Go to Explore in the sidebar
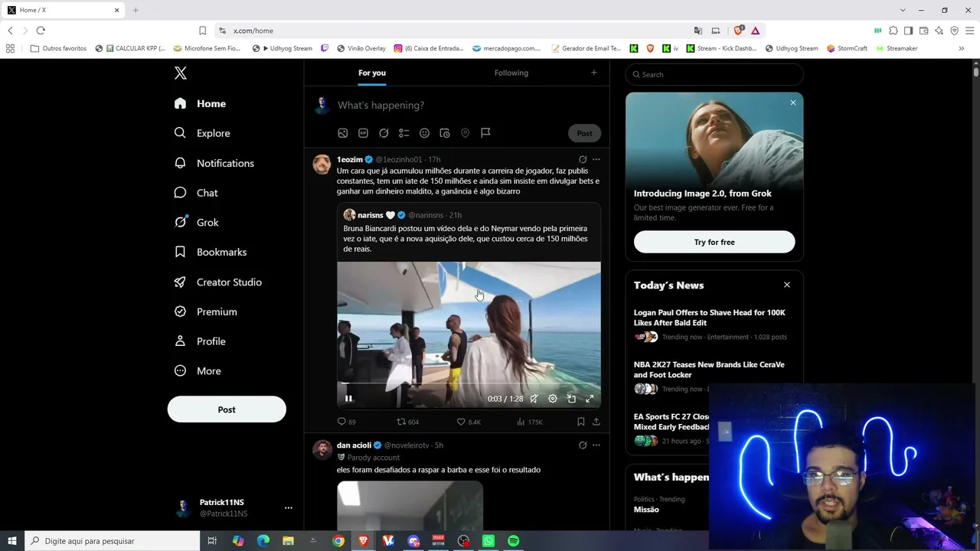 tap(202, 133)
